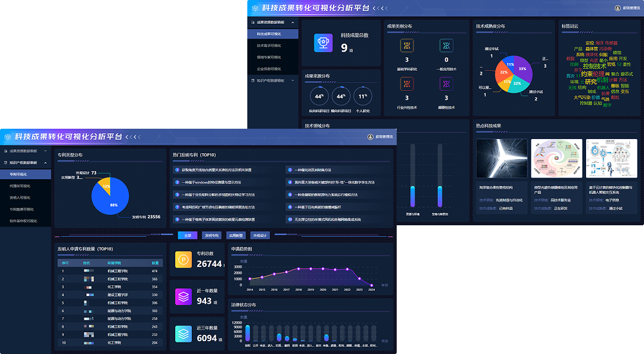Click the yellow 专利总数 patent icon
Image resolution: width=644 pixels, height=354 pixels.
click(184, 260)
